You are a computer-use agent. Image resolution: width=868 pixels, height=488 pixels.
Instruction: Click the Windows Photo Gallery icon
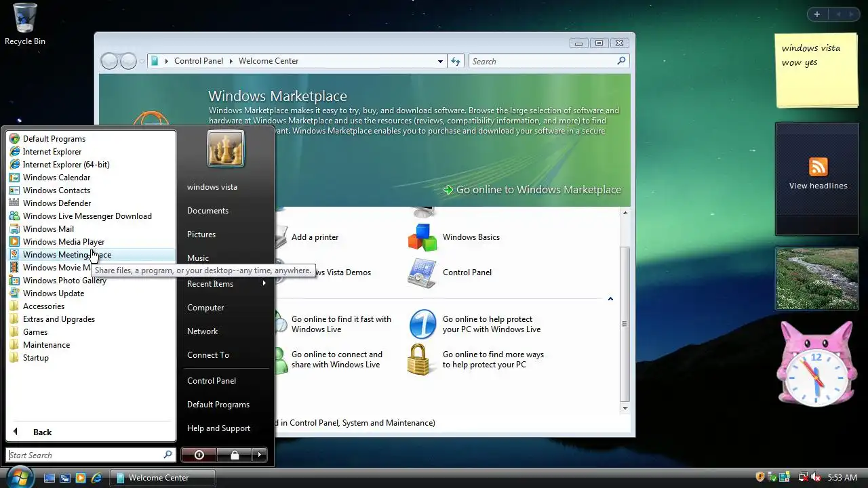pos(14,281)
